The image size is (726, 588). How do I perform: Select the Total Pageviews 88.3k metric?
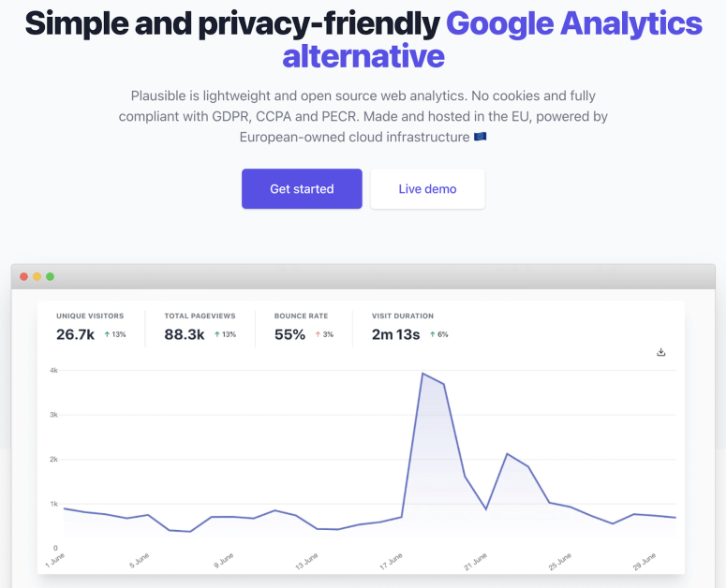[x=185, y=334]
